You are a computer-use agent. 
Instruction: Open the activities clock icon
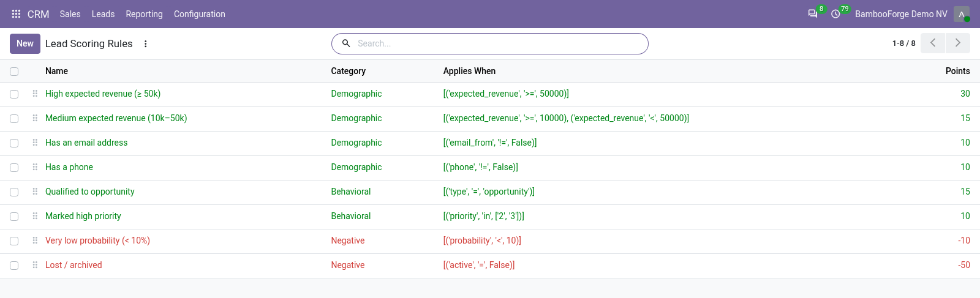tap(835, 13)
